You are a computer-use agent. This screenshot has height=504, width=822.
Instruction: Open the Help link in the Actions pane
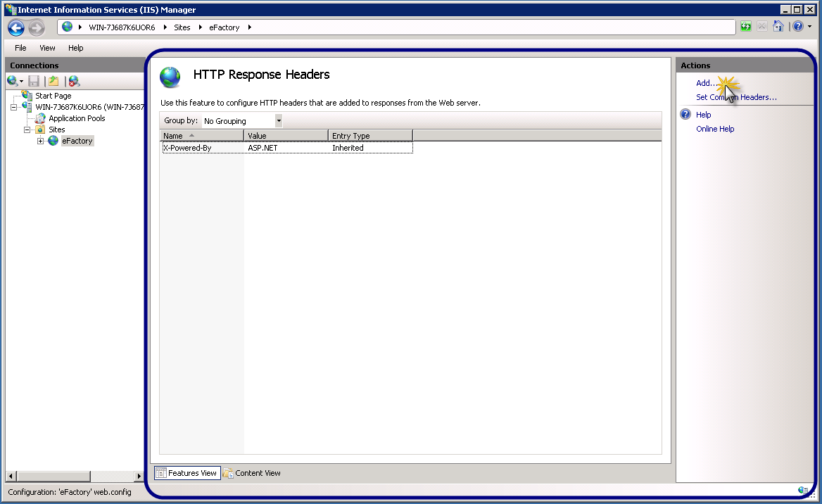click(703, 115)
